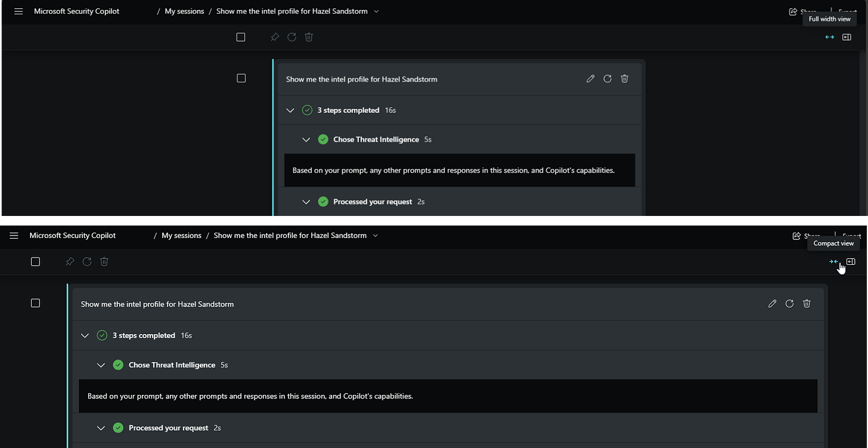
Task: Click Share icon in lower window header
Action: [x=797, y=236]
